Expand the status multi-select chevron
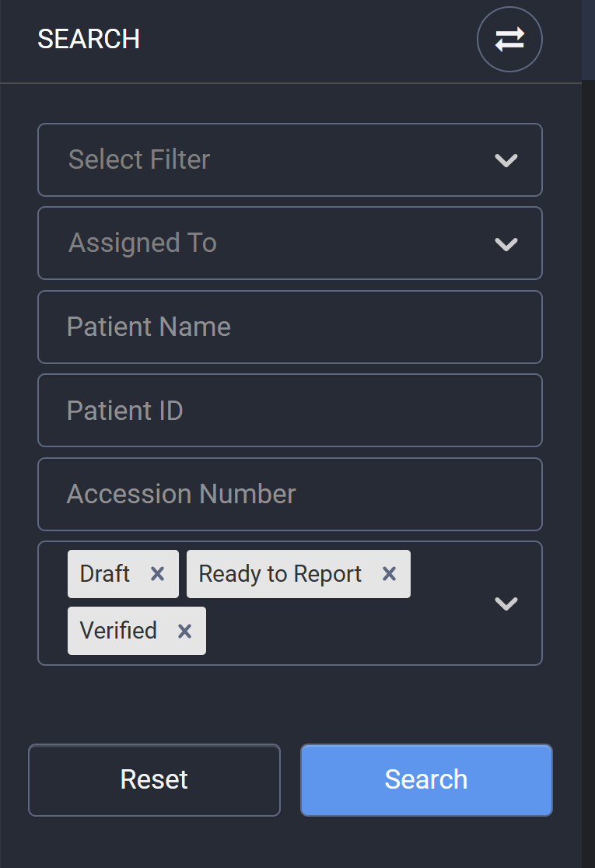Viewport: 595px width, 868px height. (506, 604)
